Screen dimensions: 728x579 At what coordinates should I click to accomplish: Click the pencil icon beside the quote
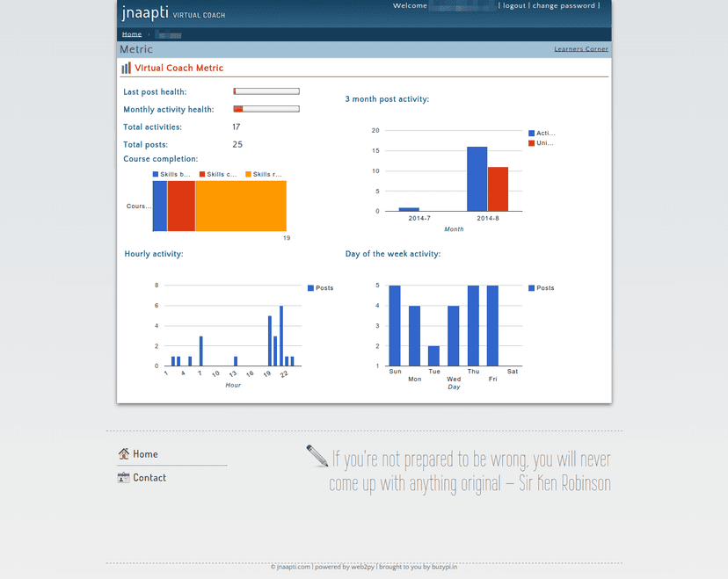click(x=317, y=456)
